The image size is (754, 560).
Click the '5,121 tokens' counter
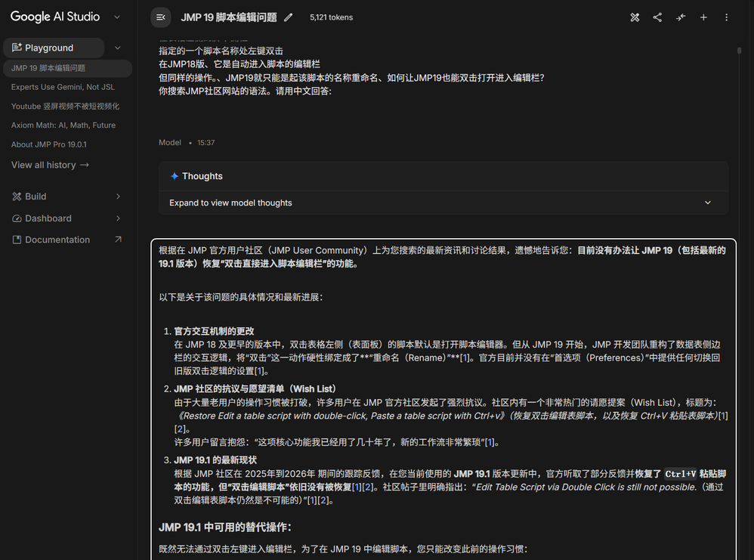332,17
